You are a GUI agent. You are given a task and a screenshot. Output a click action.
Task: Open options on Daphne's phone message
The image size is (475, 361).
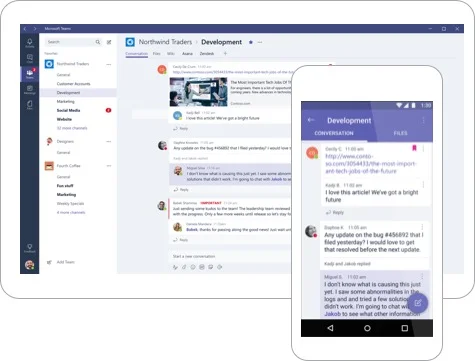[422, 227]
